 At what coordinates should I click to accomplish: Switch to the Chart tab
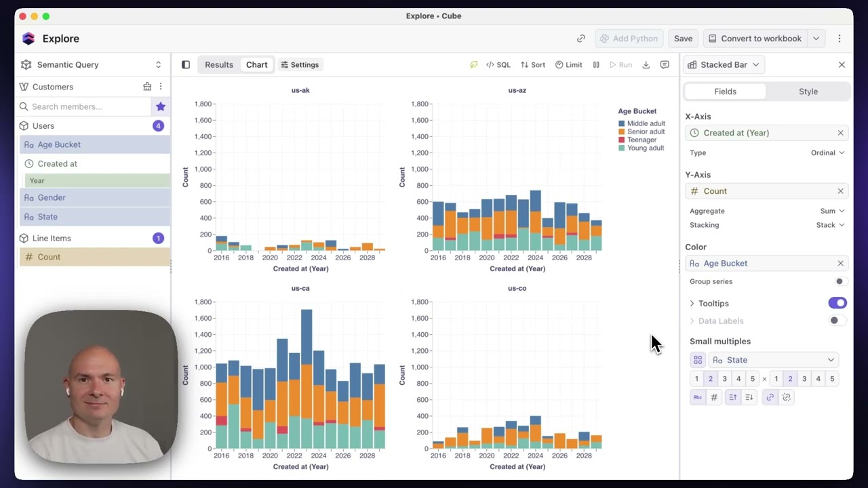pos(257,65)
